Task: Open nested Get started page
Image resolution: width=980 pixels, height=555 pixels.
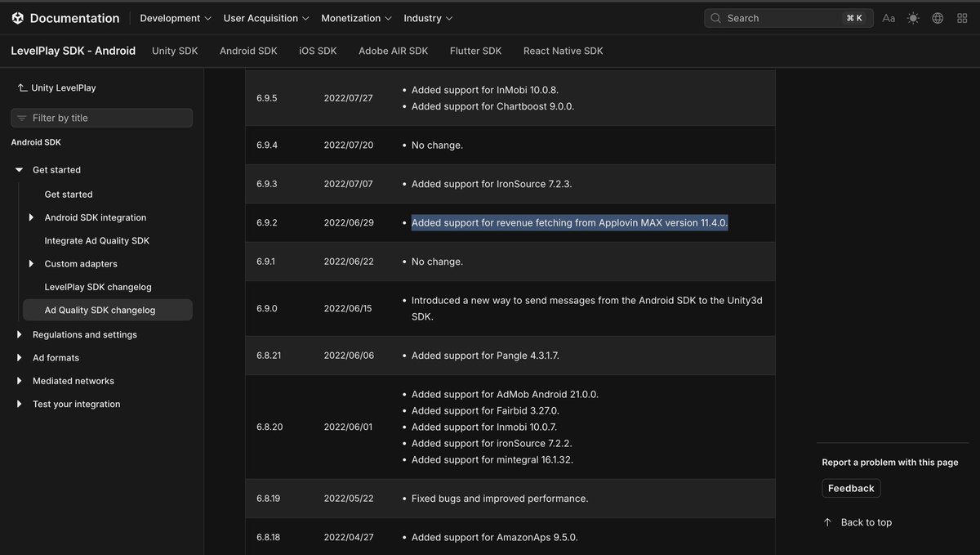Action: coord(69,195)
